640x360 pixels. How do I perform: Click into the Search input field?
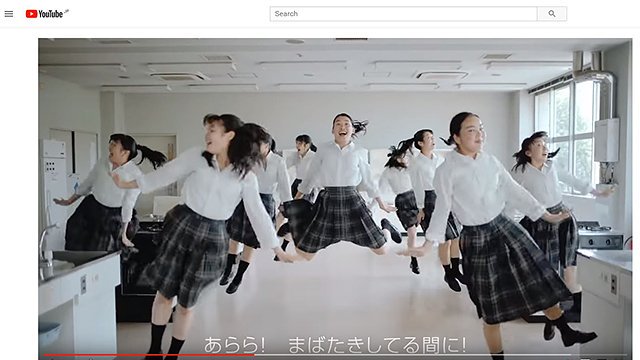pos(403,14)
